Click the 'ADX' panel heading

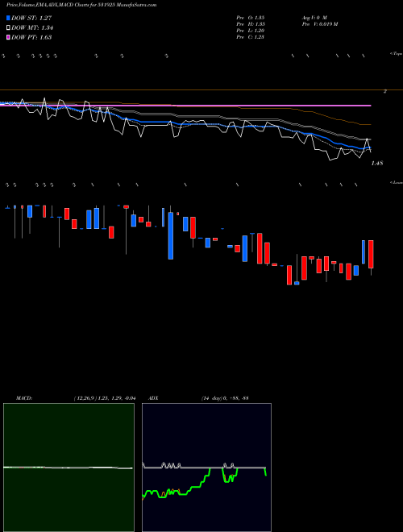pos(153,398)
